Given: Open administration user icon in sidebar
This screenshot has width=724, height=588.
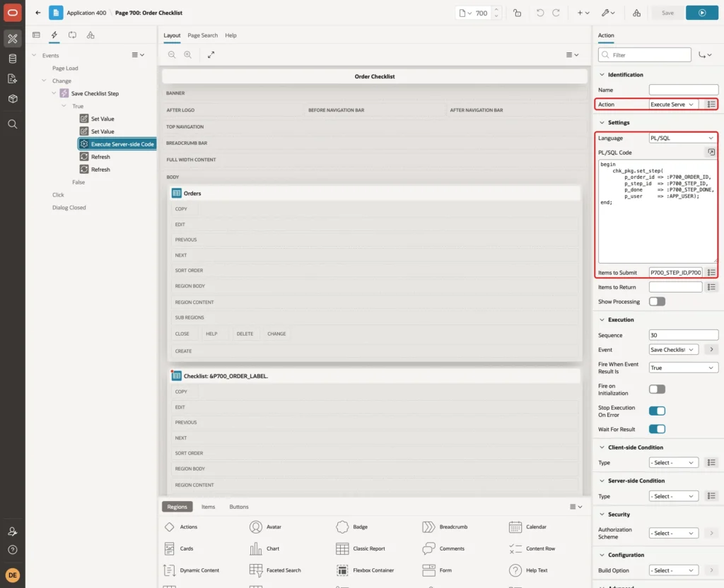Looking at the screenshot, I should tap(13, 531).
